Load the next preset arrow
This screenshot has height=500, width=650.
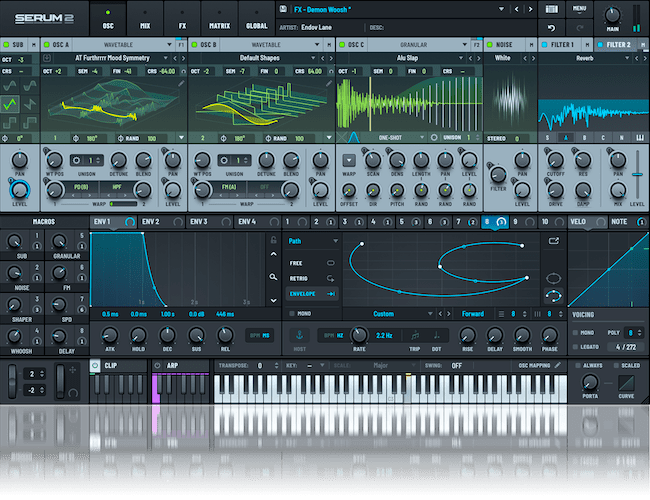coord(530,9)
